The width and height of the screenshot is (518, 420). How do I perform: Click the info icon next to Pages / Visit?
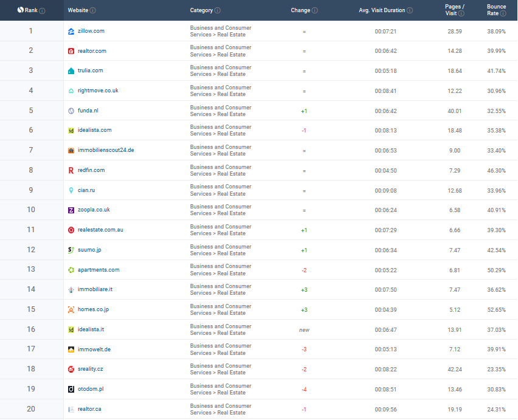coord(461,13)
